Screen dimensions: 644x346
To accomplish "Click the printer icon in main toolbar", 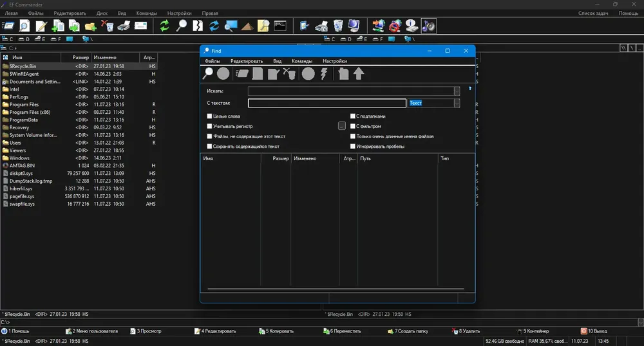I will coord(124,26).
